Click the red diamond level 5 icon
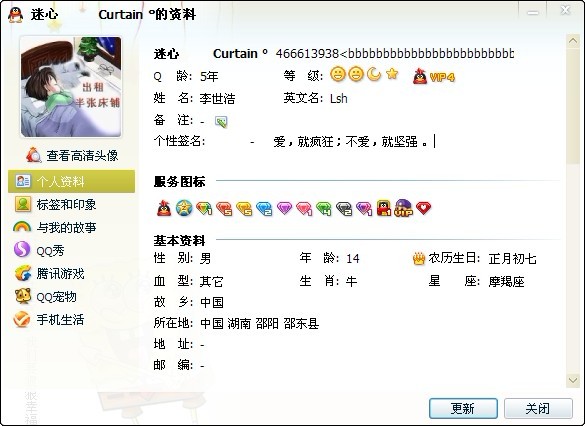The height and width of the screenshot is (426, 585). 224,209
